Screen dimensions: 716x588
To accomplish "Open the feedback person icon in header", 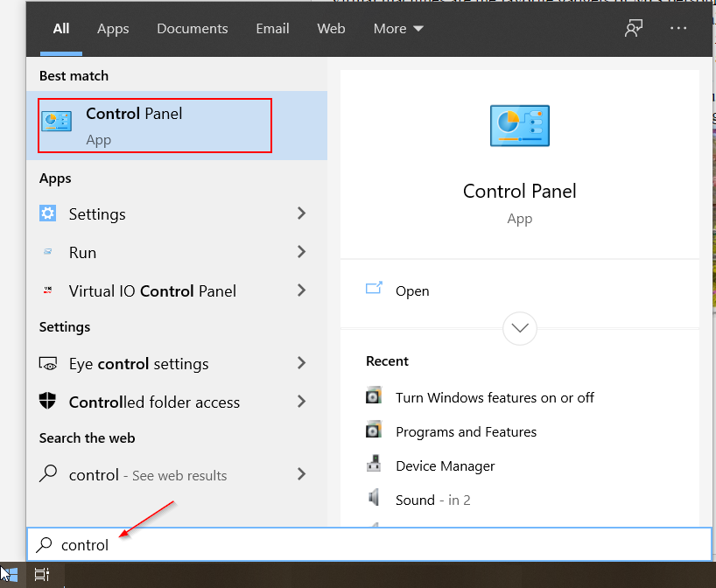I will pyautogui.click(x=634, y=28).
